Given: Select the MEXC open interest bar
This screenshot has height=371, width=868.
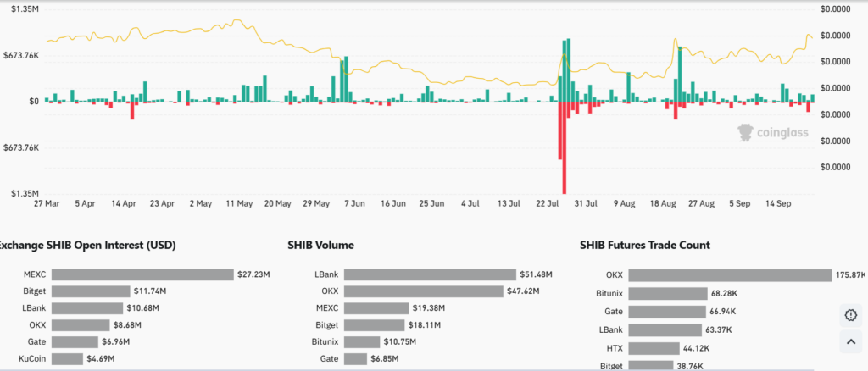Looking at the screenshot, I should [142, 274].
